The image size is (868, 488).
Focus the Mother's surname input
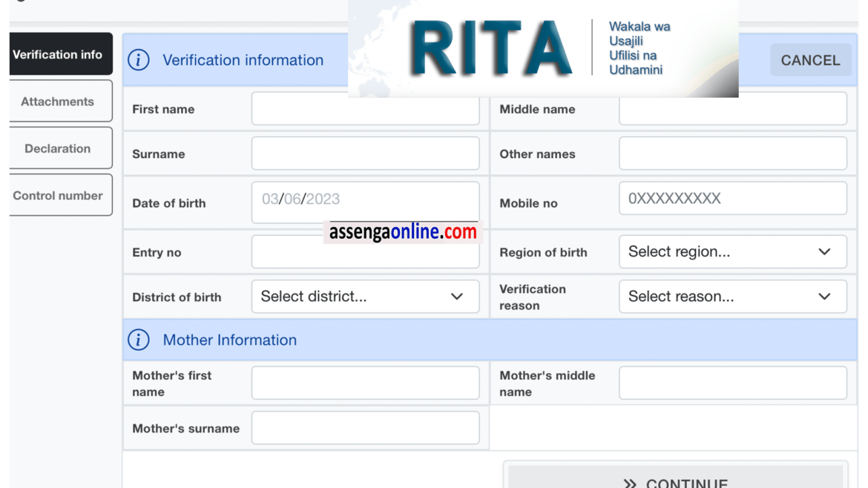tap(365, 429)
